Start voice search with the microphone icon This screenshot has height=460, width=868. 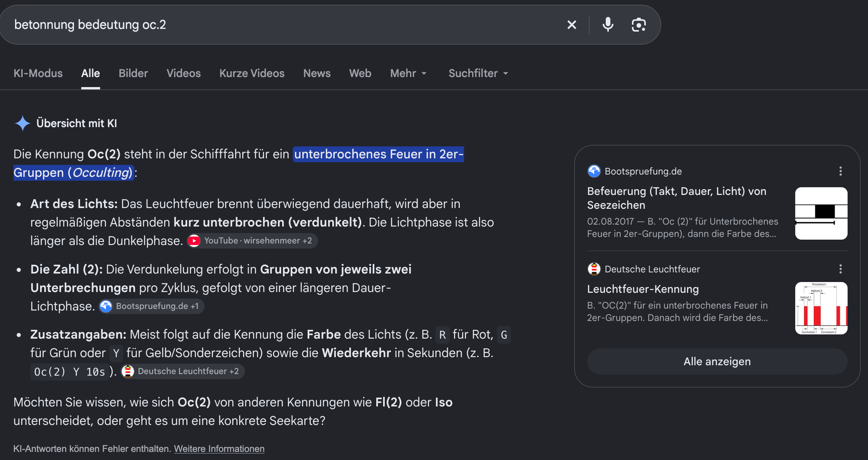(x=608, y=25)
